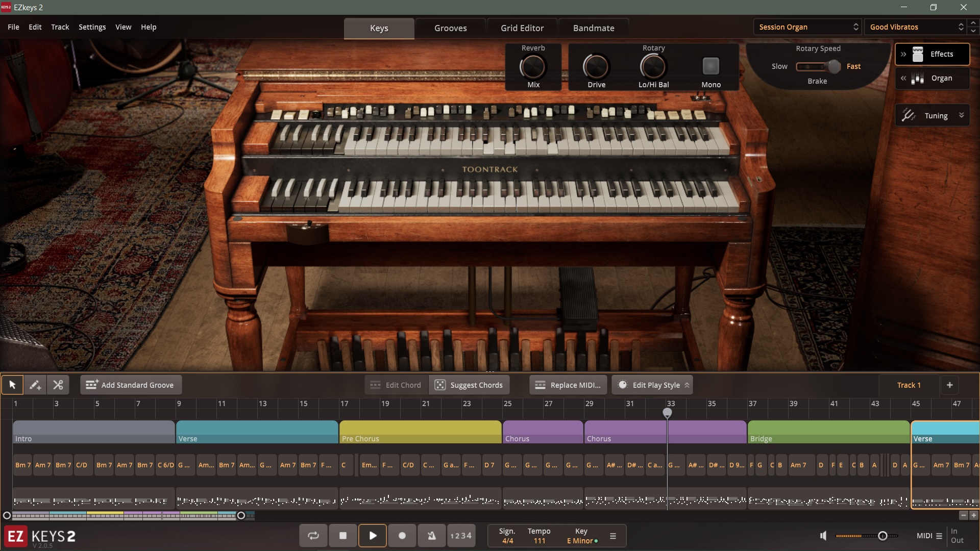
Task: Select the pencil draw tool
Action: click(x=35, y=385)
